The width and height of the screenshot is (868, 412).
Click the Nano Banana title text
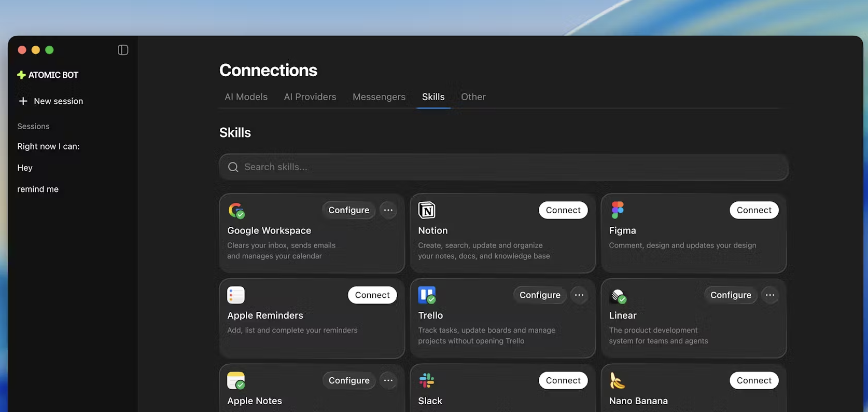tap(638, 401)
